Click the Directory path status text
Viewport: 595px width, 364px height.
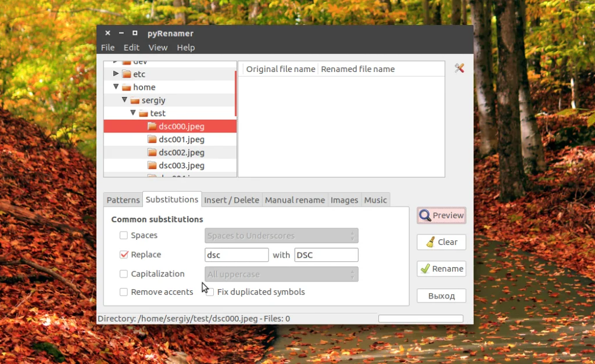tap(194, 319)
